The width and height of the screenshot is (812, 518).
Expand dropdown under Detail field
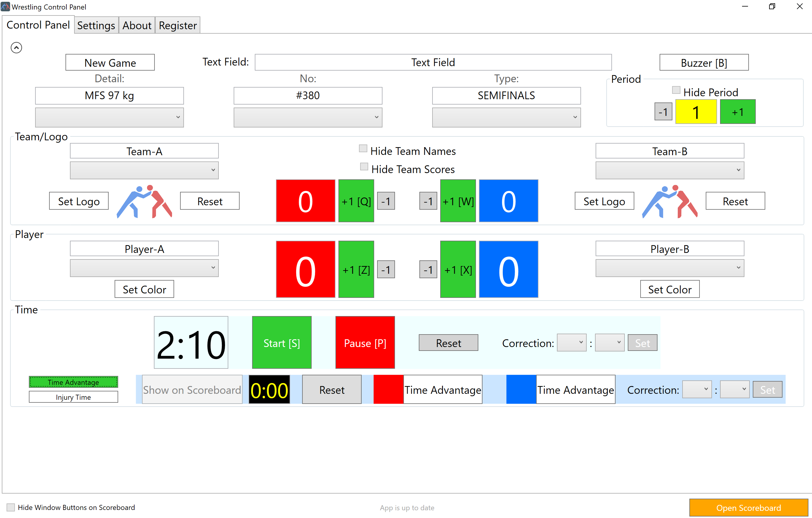[109, 117]
